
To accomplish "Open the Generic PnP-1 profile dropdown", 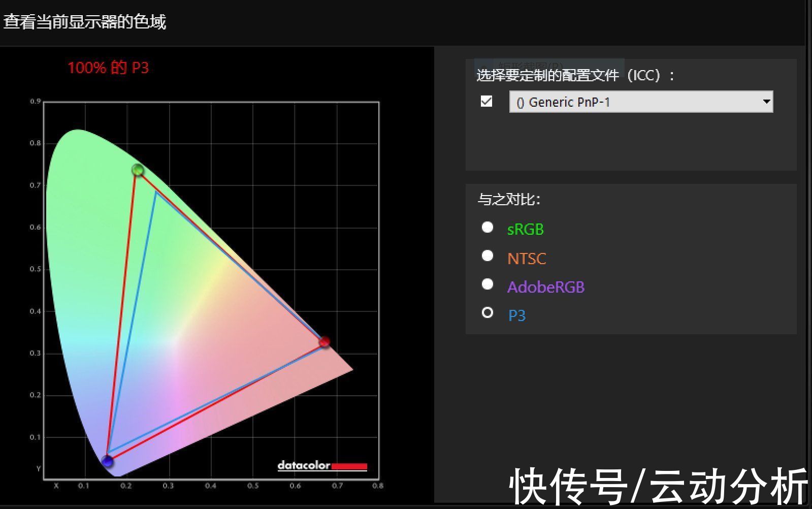I will point(641,102).
